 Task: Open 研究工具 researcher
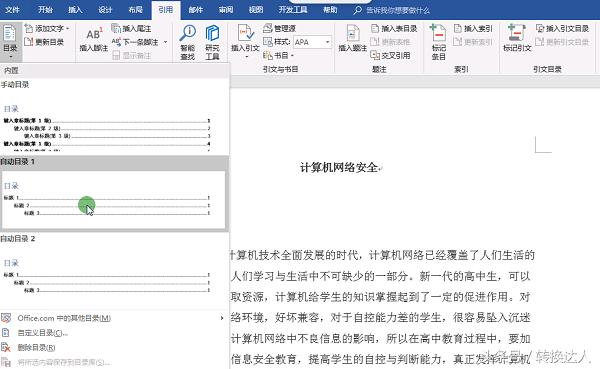(212, 42)
